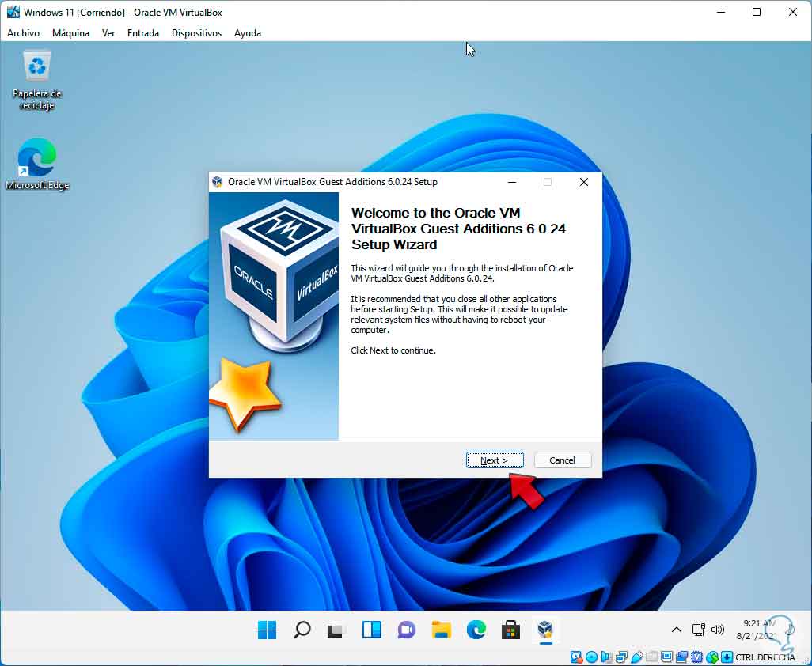Open guest network tray icon

(x=698, y=630)
